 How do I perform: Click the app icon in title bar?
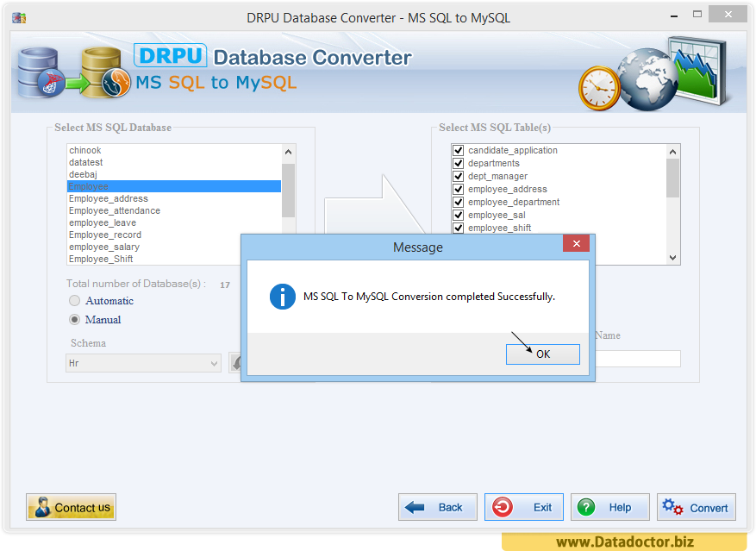click(x=19, y=18)
